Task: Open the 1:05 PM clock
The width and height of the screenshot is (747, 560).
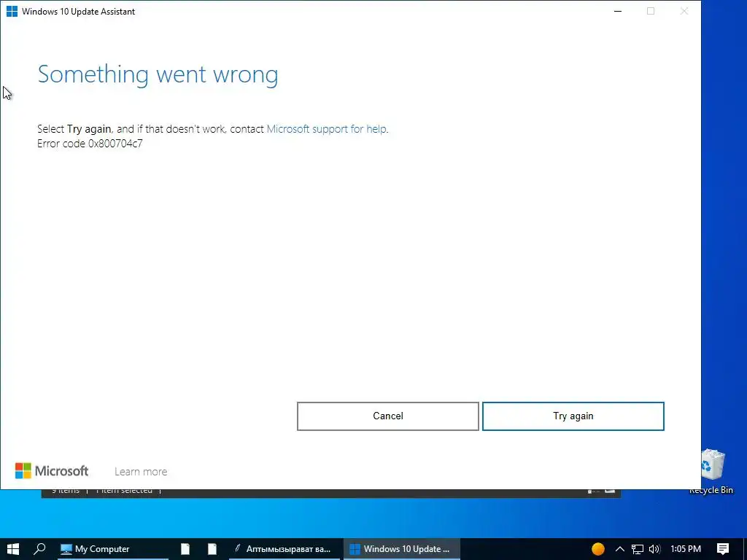Action: [x=686, y=549]
